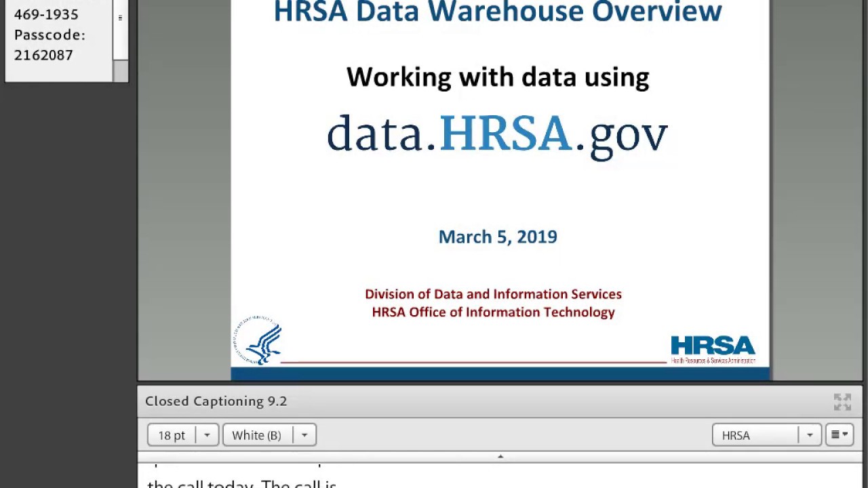868x488 pixels.
Task: Open the White (B) text color dropdown
Action: tap(269, 435)
